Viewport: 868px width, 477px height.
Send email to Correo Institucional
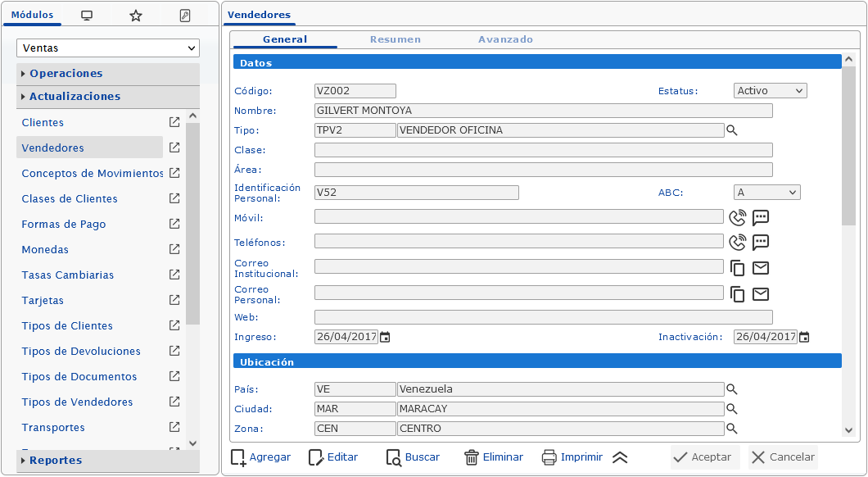pos(761,268)
